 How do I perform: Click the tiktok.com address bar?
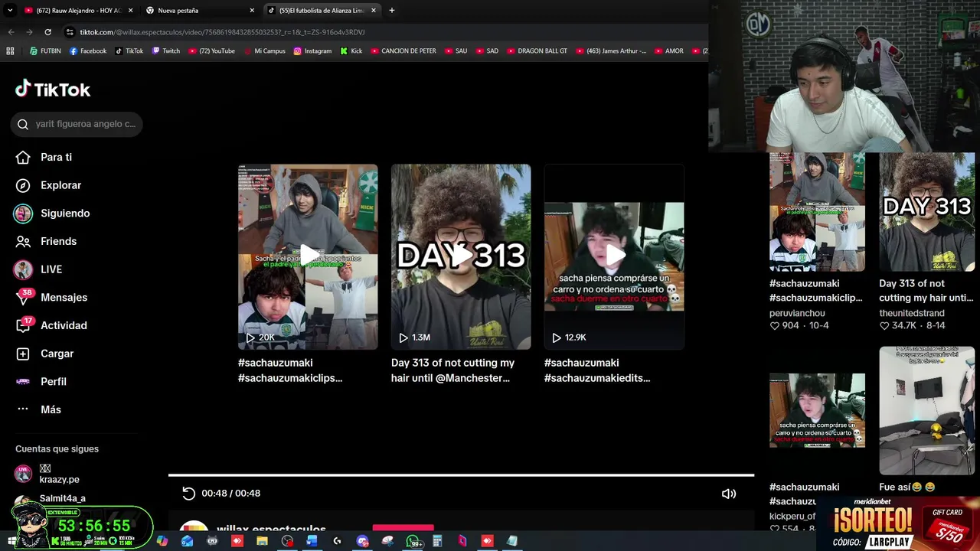pyautogui.click(x=383, y=32)
